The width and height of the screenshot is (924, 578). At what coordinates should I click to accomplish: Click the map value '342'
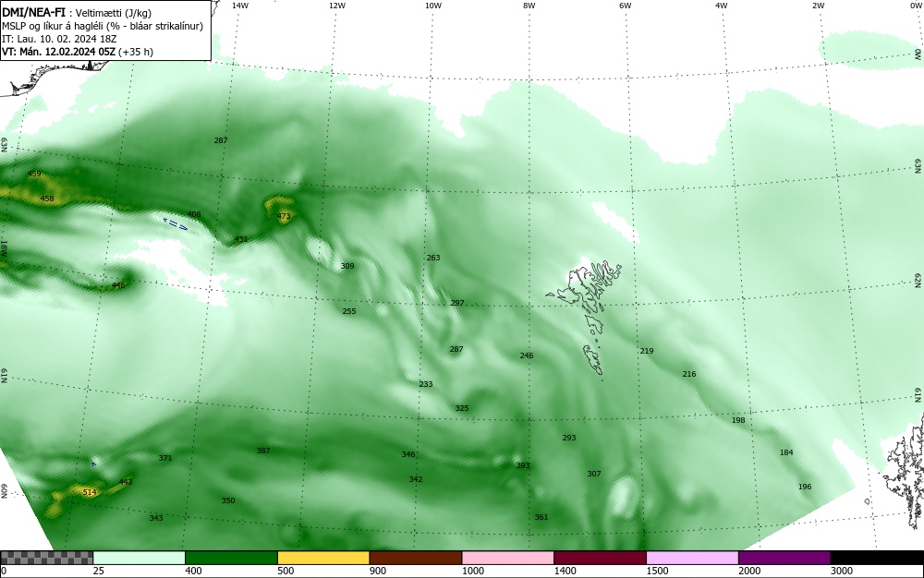[416, 480]
